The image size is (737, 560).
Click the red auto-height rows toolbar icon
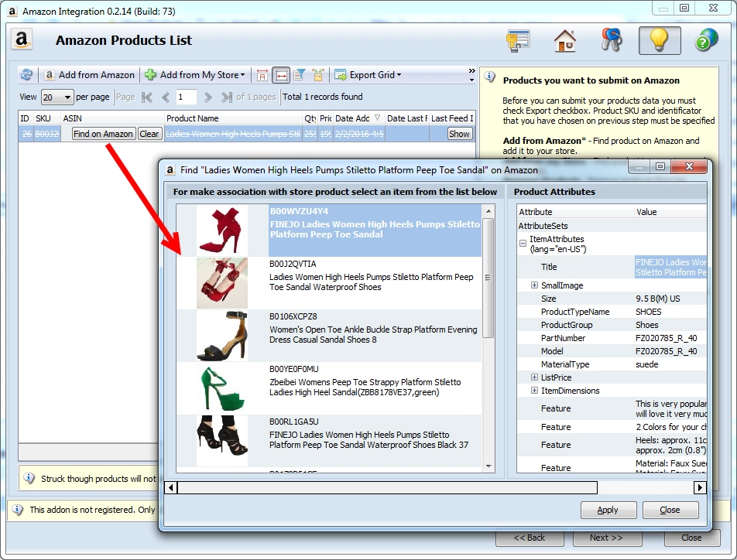pyautogui.click(x=262, y=75)
